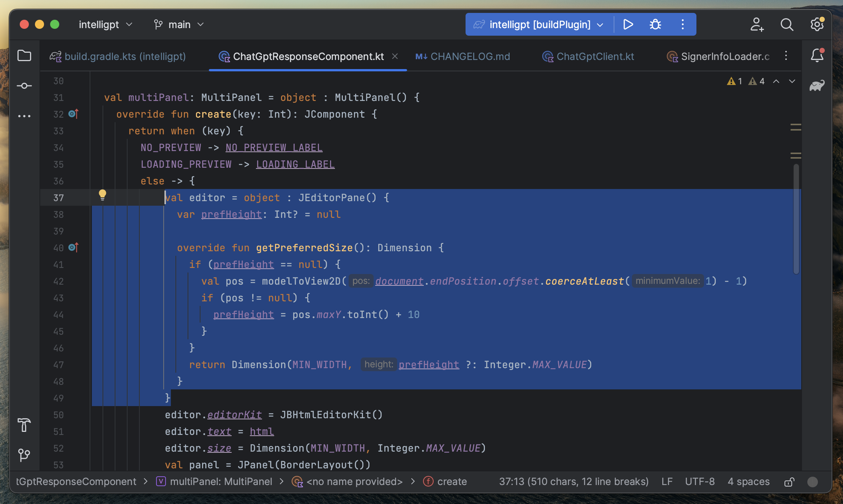This screenshot has height=504, width=843.
Task: Start debugging with the bug icon
Action: pos(655,24)
